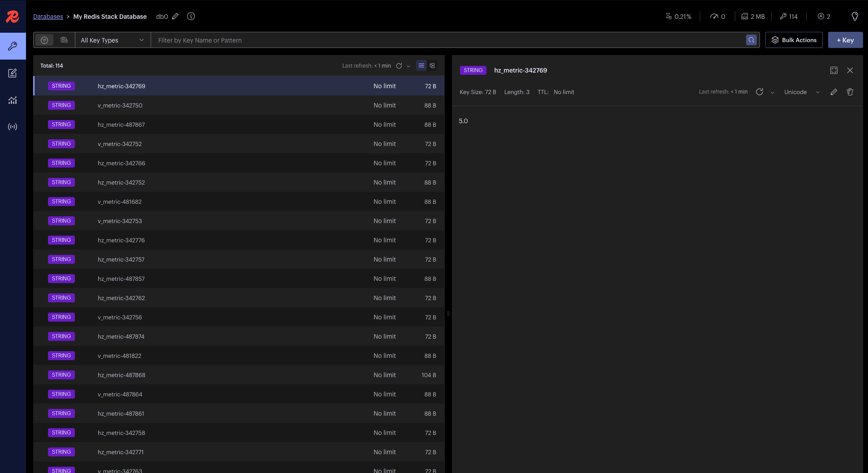Delete key hz_metric-342769 with trash icon
Image resolution: width=868 pixels, height=473 pixels.
pos(850,92)
